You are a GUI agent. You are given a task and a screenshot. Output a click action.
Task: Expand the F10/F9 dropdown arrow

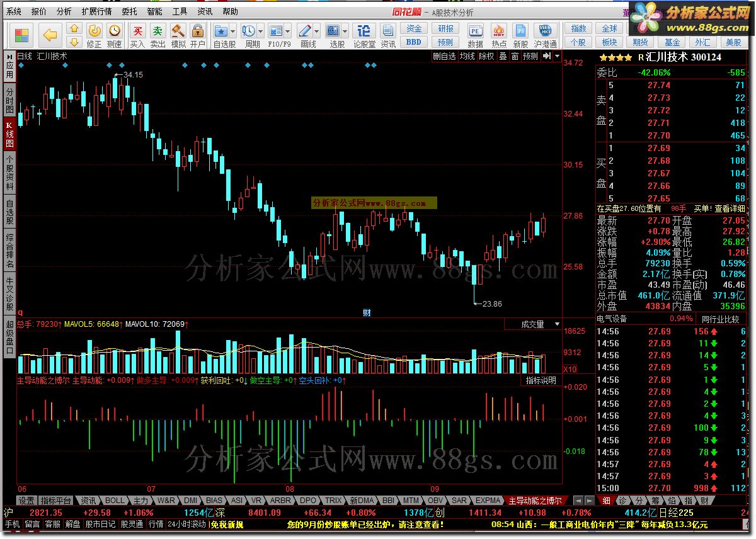tap(288, 30)
